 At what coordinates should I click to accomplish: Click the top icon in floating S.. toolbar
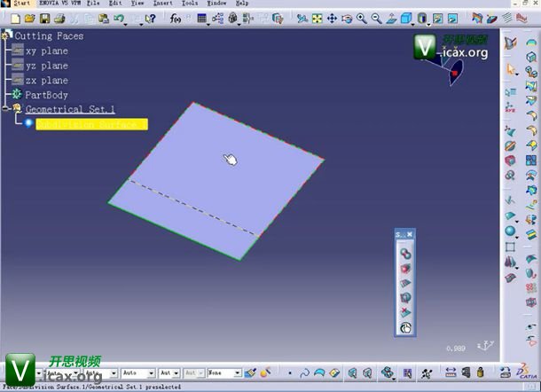(404, 254)
